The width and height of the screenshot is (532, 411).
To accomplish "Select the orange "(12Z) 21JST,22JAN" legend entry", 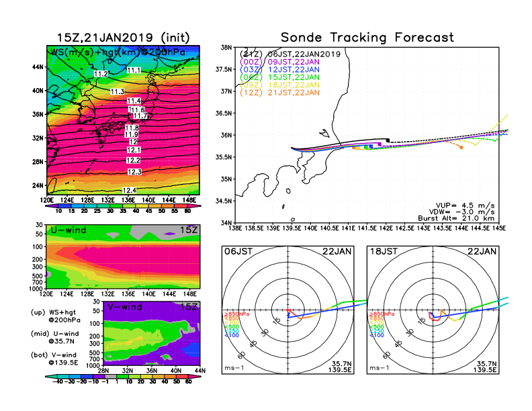I will tap(279, 93).
